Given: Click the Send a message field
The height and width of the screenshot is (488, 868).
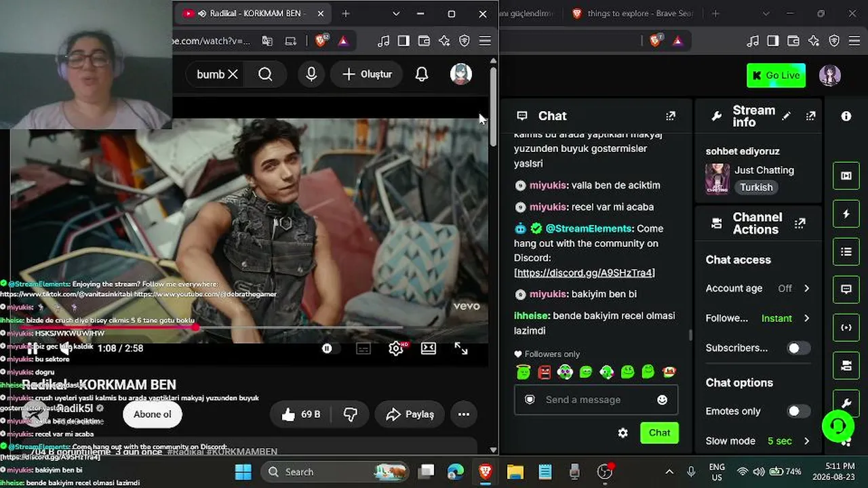Looking at the screenshot, I should pyautogui.click(x=596, y=400).
